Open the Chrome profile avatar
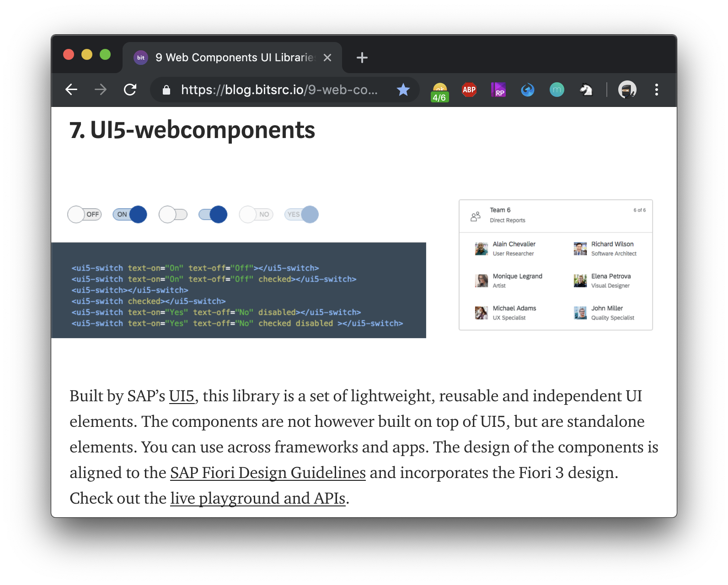Viewport: 728px width, 585px height. [x=627, y=90]
